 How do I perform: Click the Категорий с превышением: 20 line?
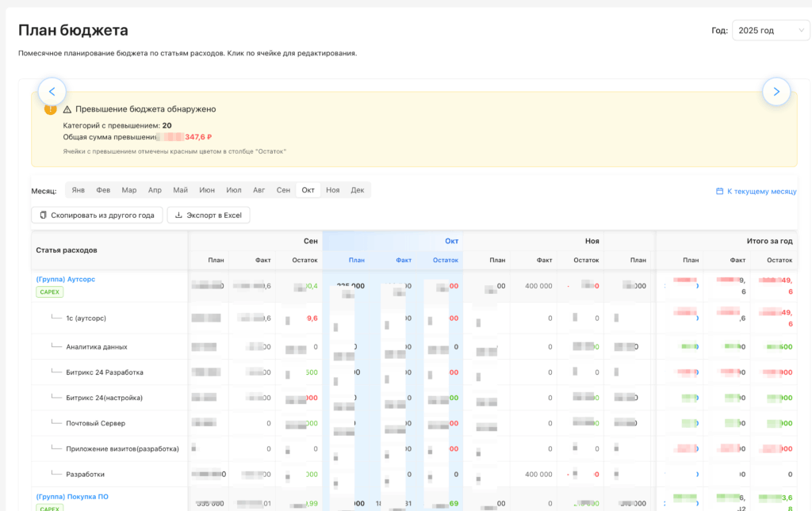[117, 126]
